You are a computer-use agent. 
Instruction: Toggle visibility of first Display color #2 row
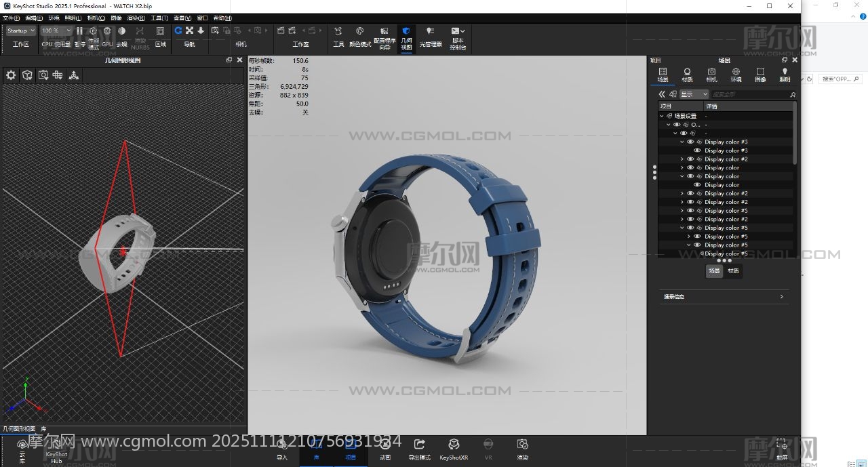click(x=690, y=159)
